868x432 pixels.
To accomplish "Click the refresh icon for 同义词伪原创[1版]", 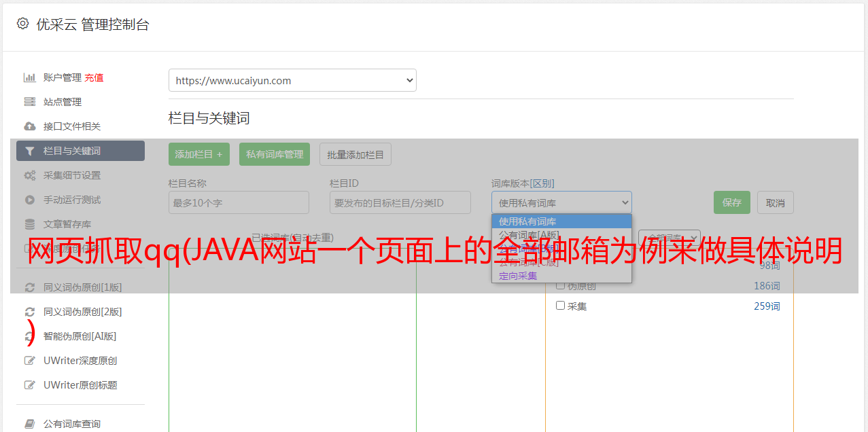I will [x=29, y=287].
